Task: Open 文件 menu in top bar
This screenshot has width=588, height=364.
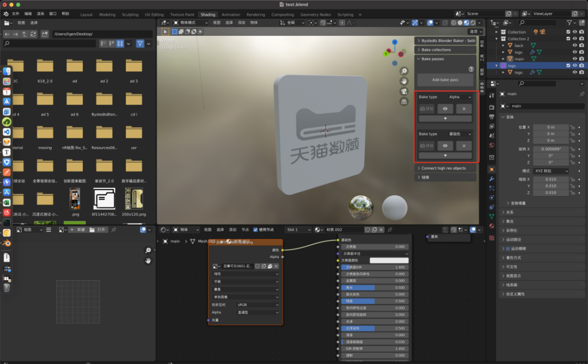Action: tap(15, 14)
